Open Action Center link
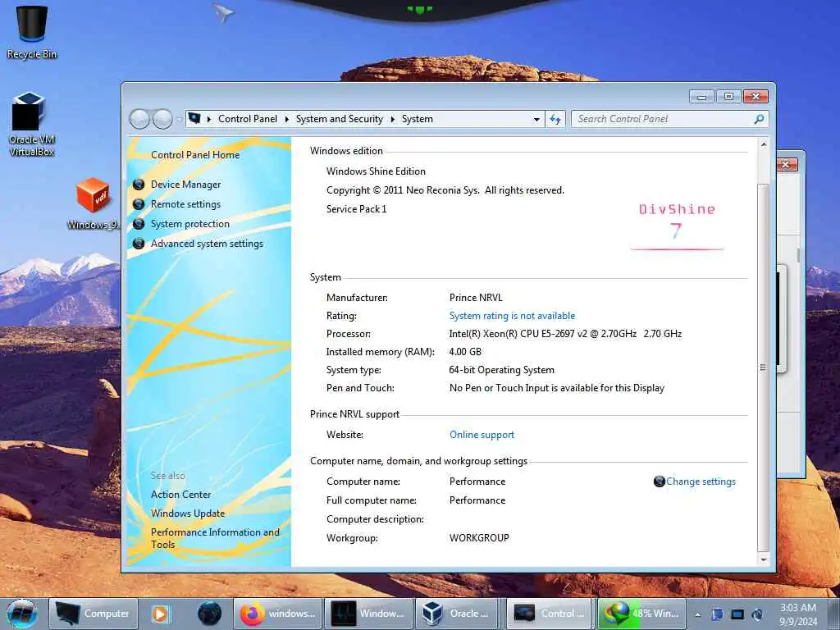This screenshot has height=630, width=840. pos(180,495)
